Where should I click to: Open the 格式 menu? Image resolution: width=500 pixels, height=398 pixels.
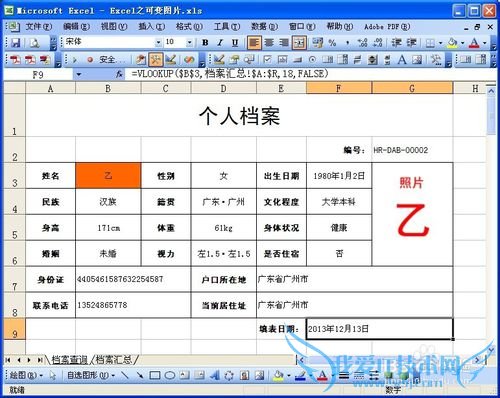pos(189,26)
